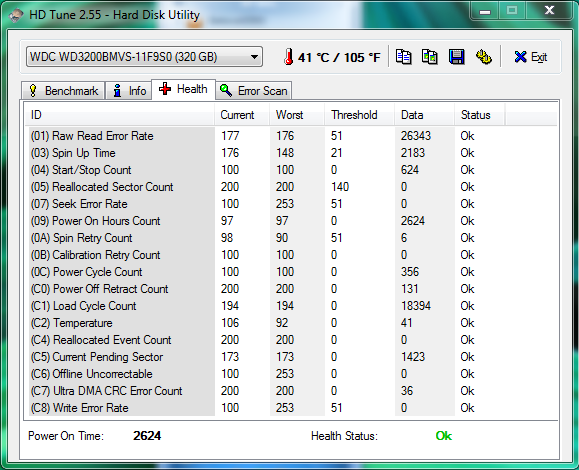Image resolution: width=579 pixels, height=470 pixels.
Task: Click data value 26343
Action: [416, 136]
